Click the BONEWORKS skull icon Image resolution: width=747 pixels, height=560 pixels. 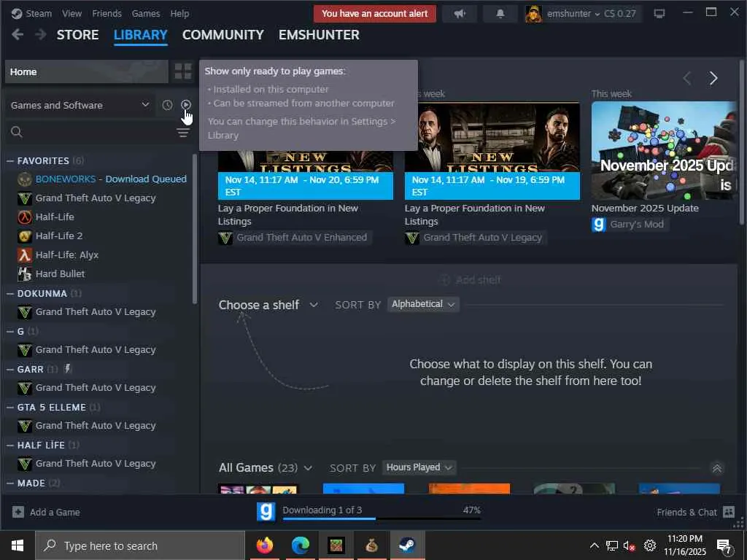25,179
